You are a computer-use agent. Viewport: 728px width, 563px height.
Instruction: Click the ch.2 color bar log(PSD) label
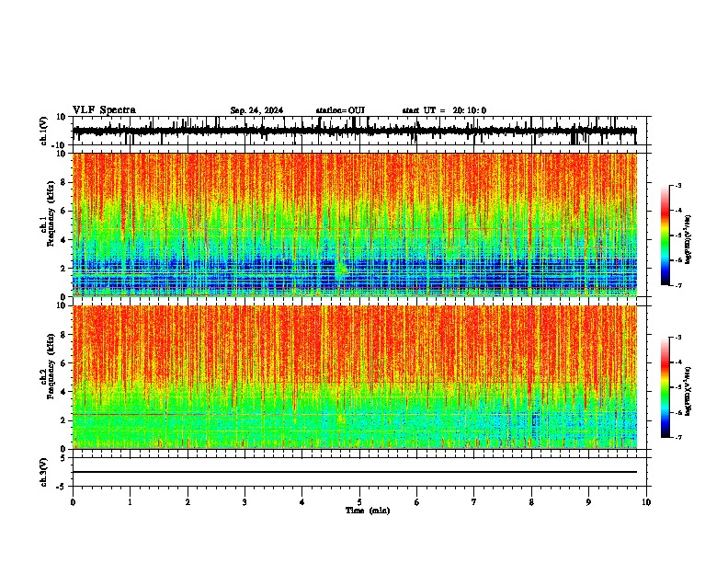click(x=688, y=391)
